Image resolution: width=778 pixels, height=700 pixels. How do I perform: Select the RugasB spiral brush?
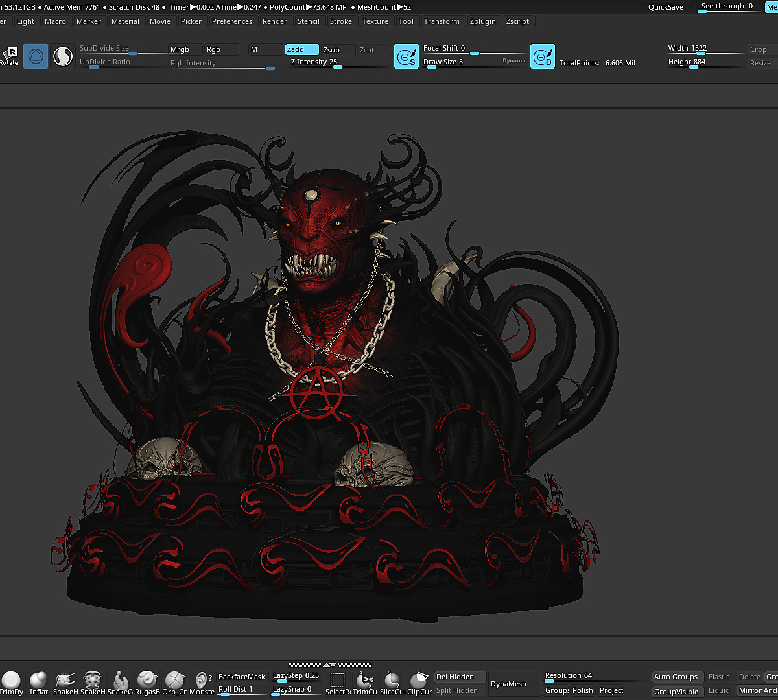click(x=147, y=683)
